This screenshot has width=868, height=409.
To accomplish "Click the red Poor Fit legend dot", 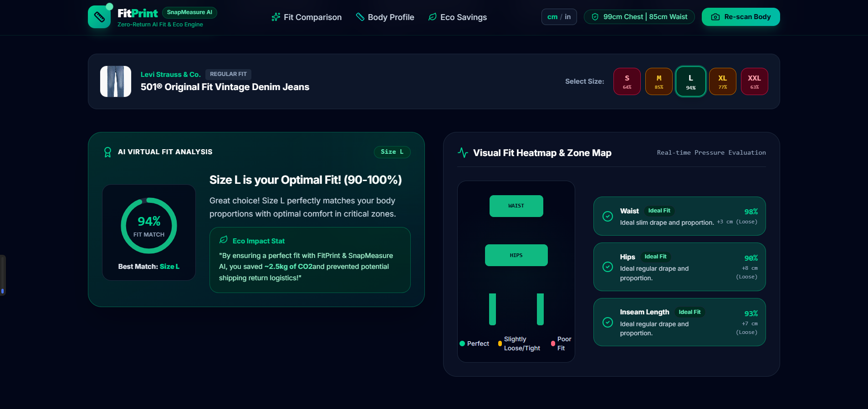I will (x=553, y=343).
